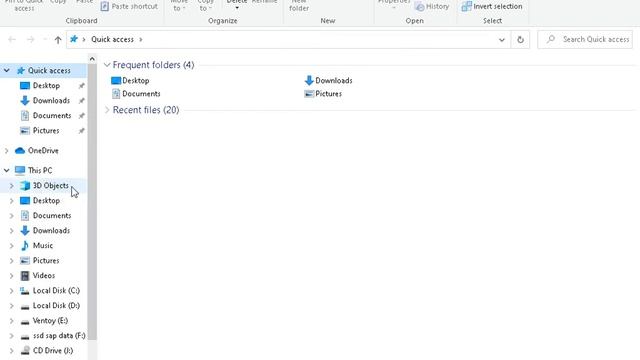
Task: Click pin icon beside Quick access Pictures
Action: click(82, 131)
